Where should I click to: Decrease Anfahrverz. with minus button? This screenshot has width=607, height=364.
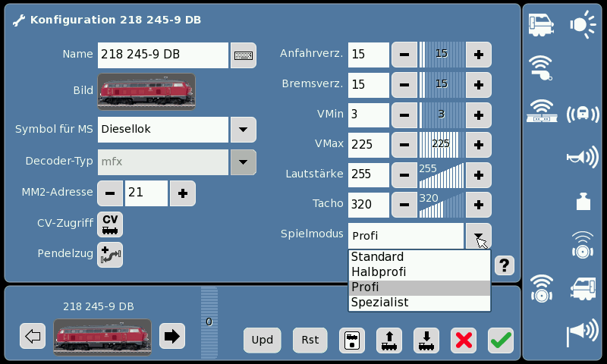404,55
